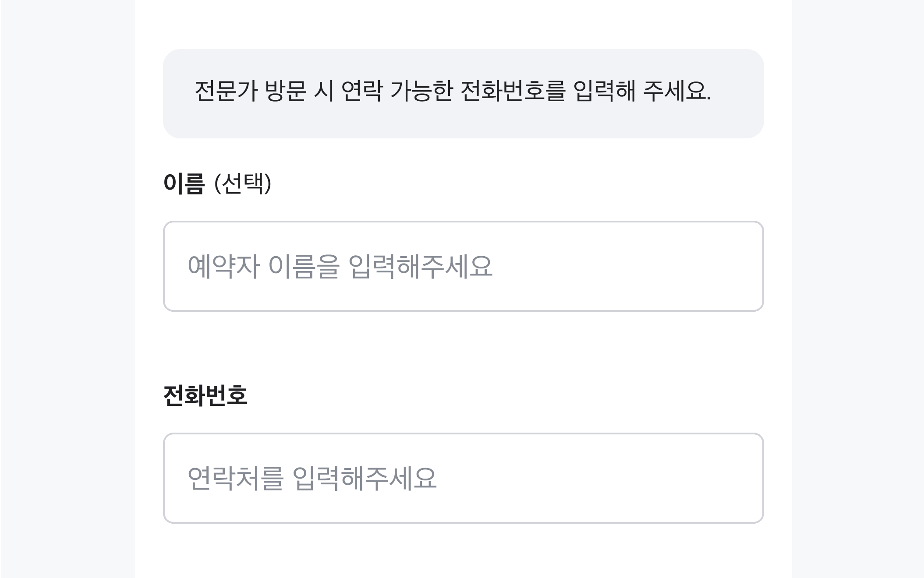
Task: Click 가능한 in the notice banner
Action: point(421,92)
